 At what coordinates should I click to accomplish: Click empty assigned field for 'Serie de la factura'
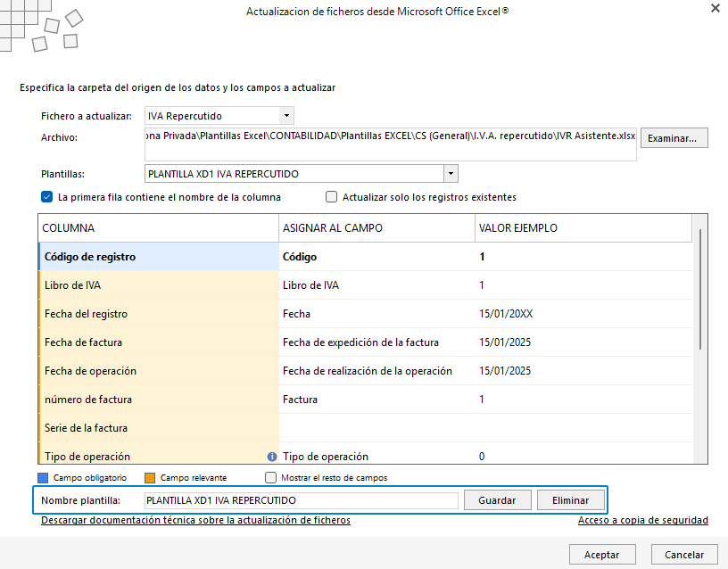[x=376, y=428]
